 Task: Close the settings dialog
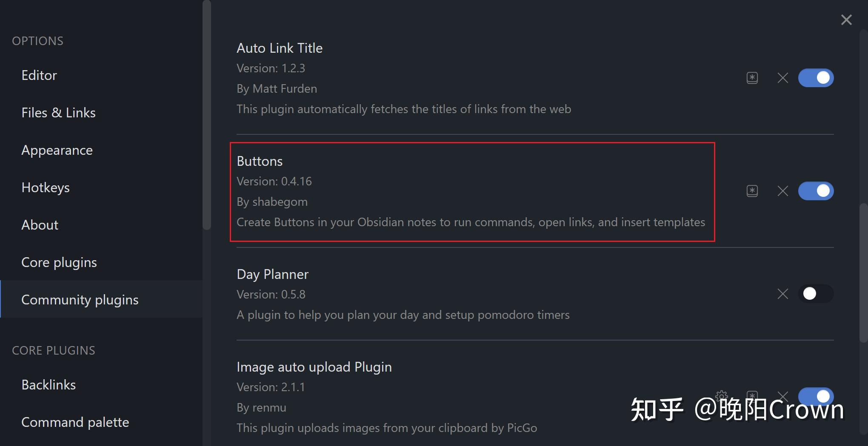coord(846,20)
